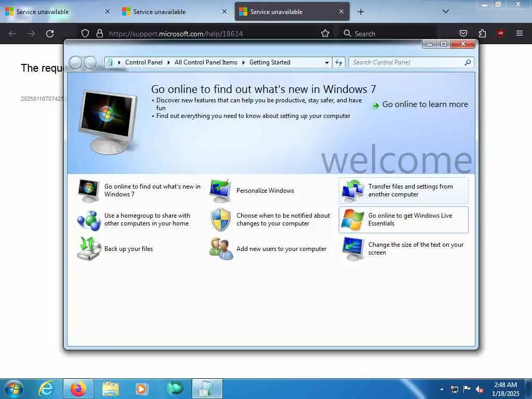Click the Control Panel address bar location icon
The height and width of the screenshot is (399, 532).
(109, 62)
